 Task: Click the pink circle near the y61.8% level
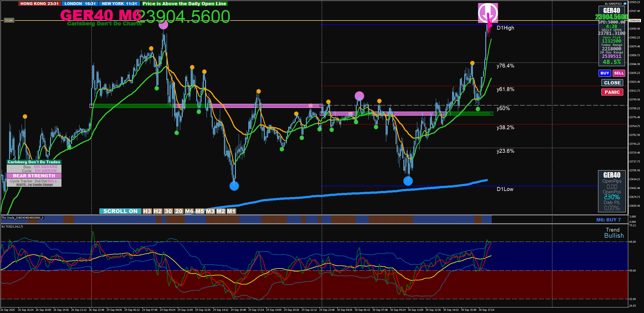(x=359, y=96)
